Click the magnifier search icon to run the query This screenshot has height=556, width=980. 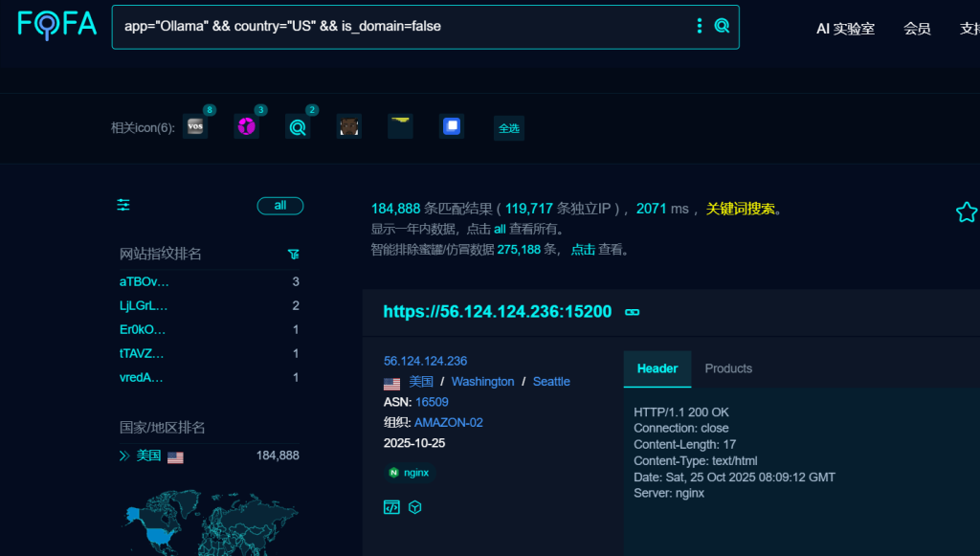[x=724, y=26]
